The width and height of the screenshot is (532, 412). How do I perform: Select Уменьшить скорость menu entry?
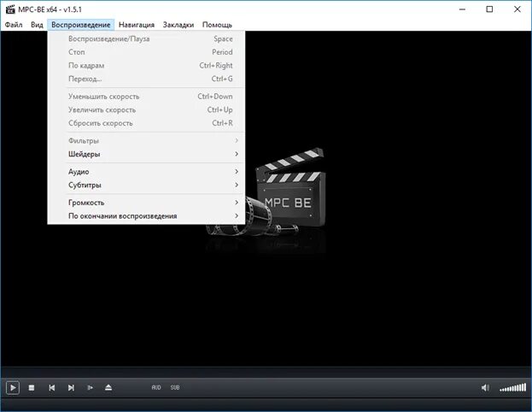click(x=146, y=97)
